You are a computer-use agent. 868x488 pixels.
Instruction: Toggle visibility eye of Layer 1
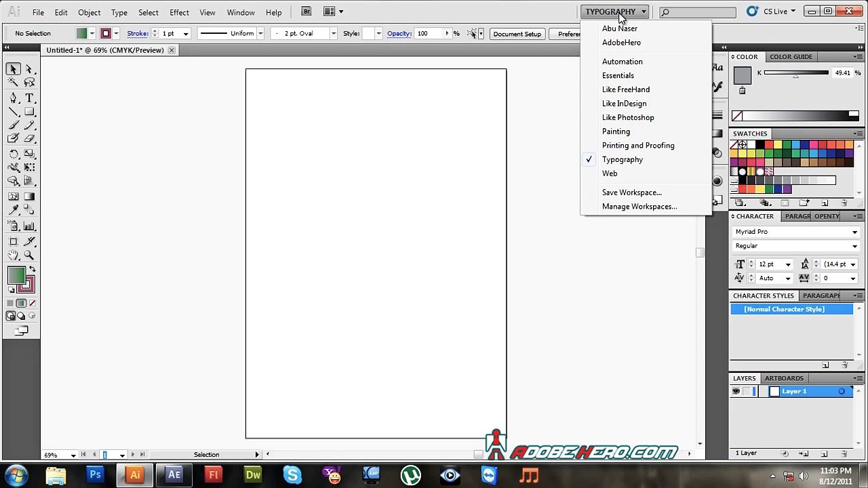(736, 392)
